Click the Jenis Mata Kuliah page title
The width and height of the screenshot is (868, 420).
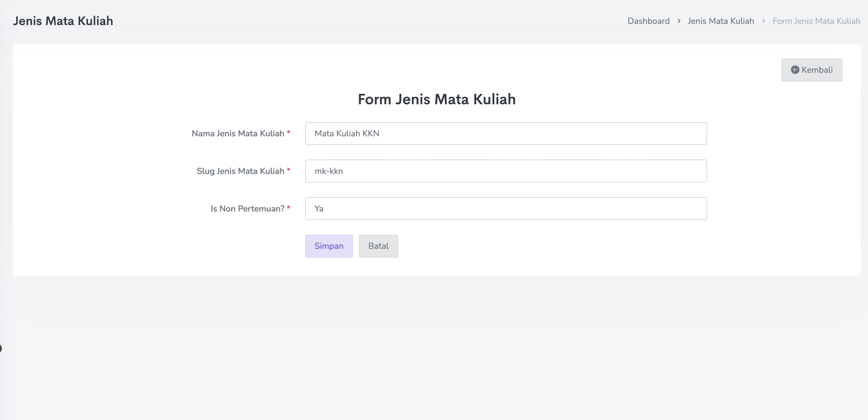point(63,21)
